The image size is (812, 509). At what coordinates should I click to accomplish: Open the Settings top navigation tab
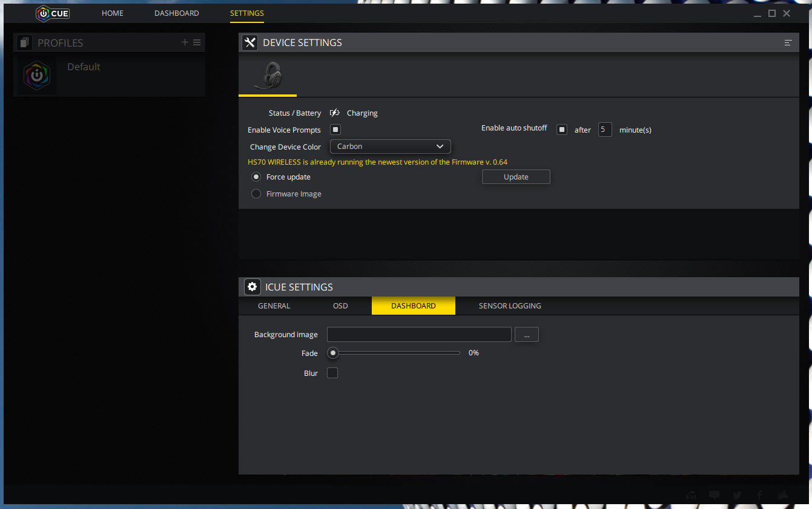pyautogui.click(x=247, y=13)
